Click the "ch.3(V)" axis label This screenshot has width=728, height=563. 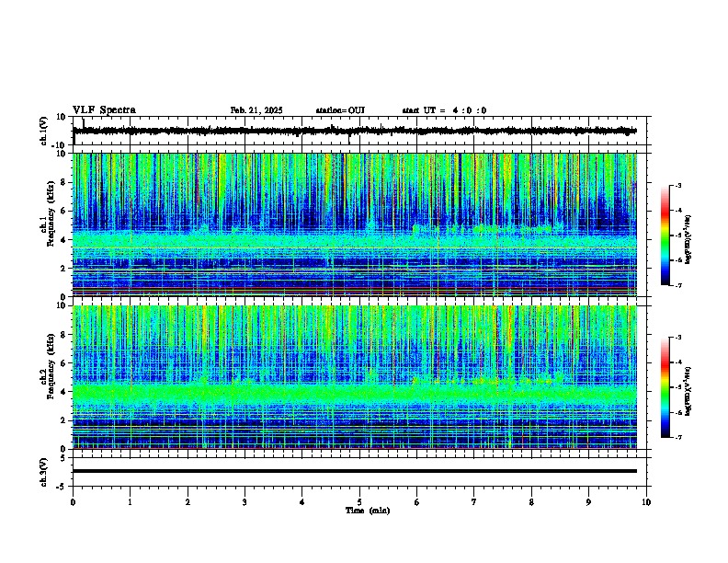[44, 473]
